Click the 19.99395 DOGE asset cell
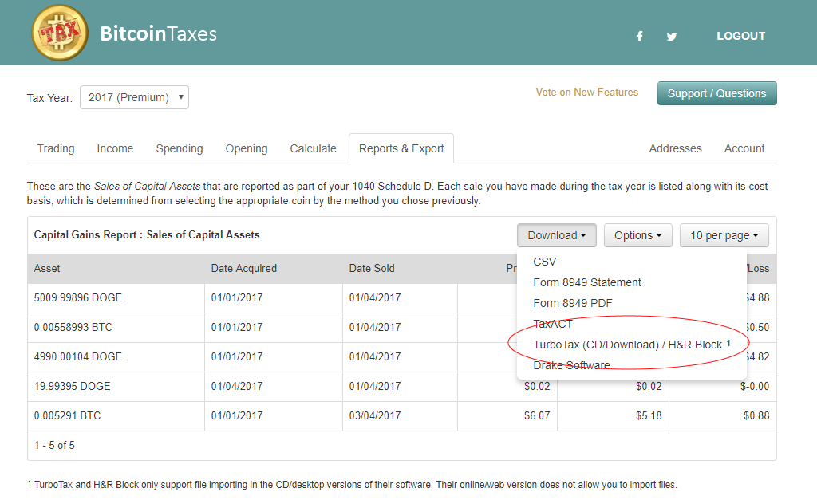 [x=116, y=386]
